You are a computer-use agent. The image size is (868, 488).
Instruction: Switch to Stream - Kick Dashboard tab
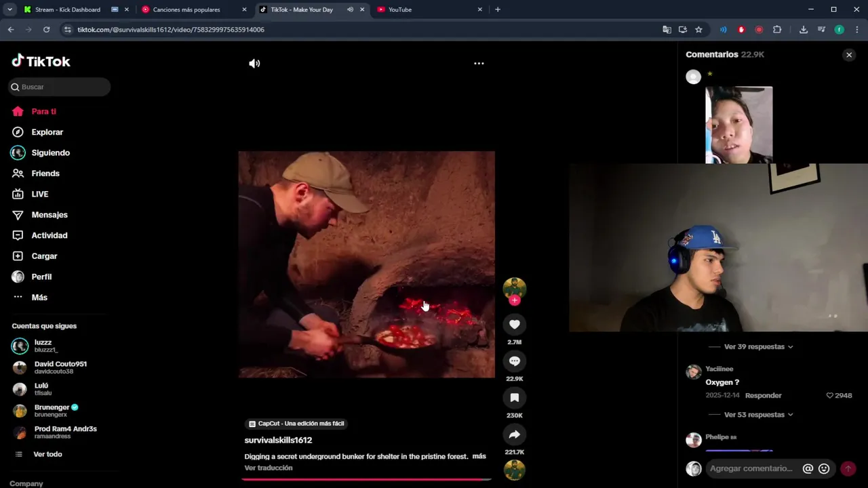coord(67,9)
